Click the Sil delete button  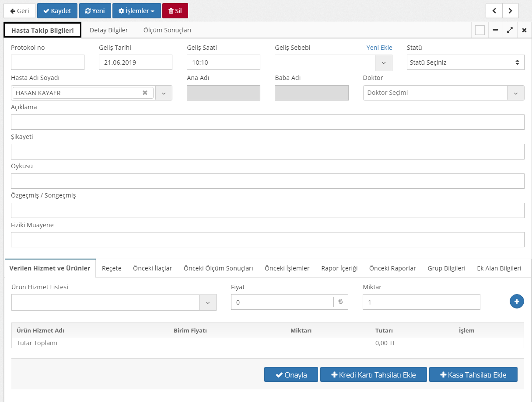coord(175,11)
